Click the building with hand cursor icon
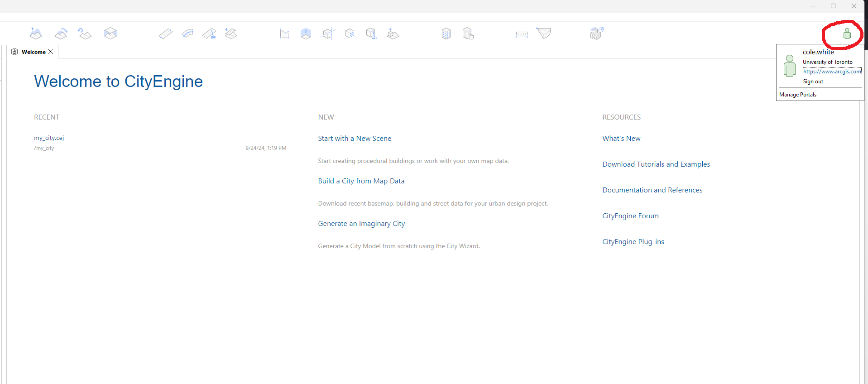Image resolution: width=868 pixels, height=384 pixels. (468, 34)
